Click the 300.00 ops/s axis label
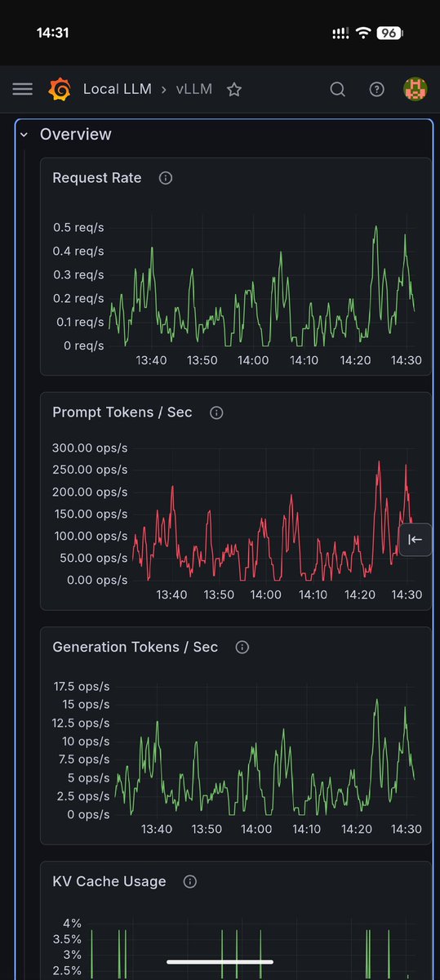 point(90,448)
